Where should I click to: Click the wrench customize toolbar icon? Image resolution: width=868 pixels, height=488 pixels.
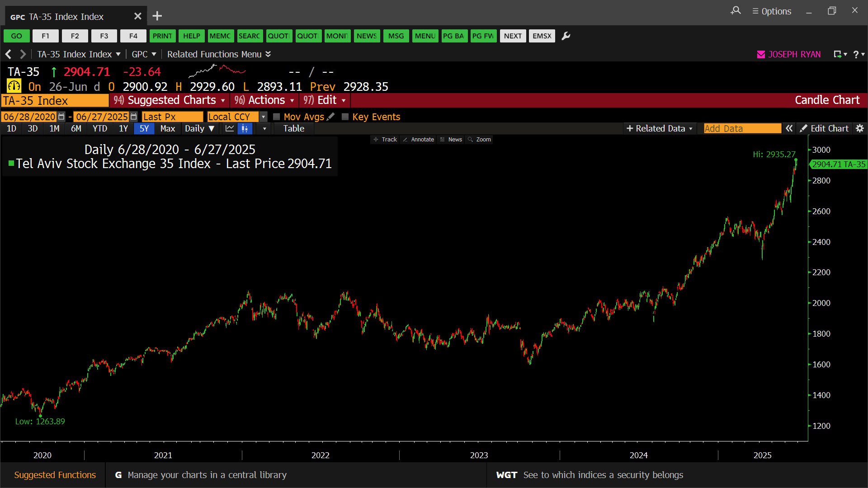pos(566,36)
